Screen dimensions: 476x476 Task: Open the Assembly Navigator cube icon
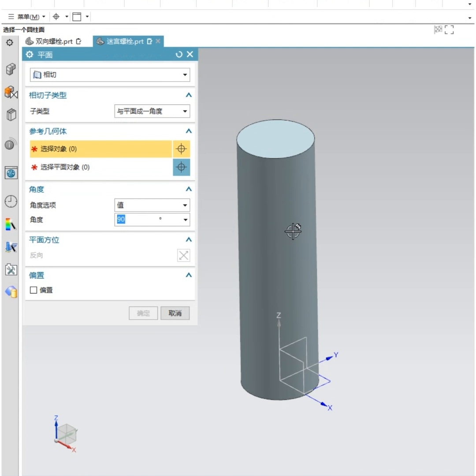[x=11, y=69]
